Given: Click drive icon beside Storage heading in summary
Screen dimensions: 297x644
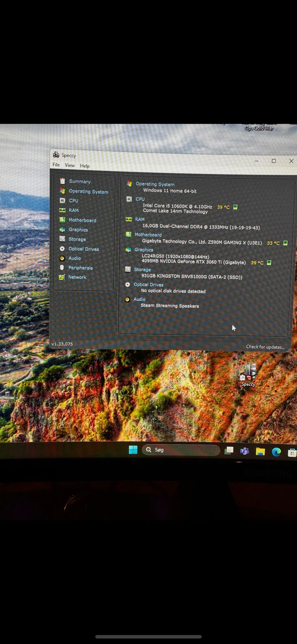Looking at the screenshot, I should 128,269.
